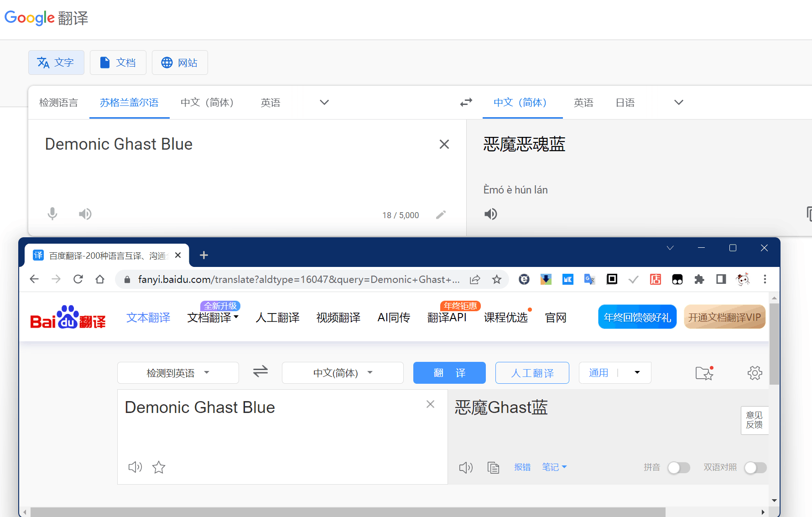Screen dimensions: 812x517
Task: Toggle the browser side panel icon
Action: (721, 279)
